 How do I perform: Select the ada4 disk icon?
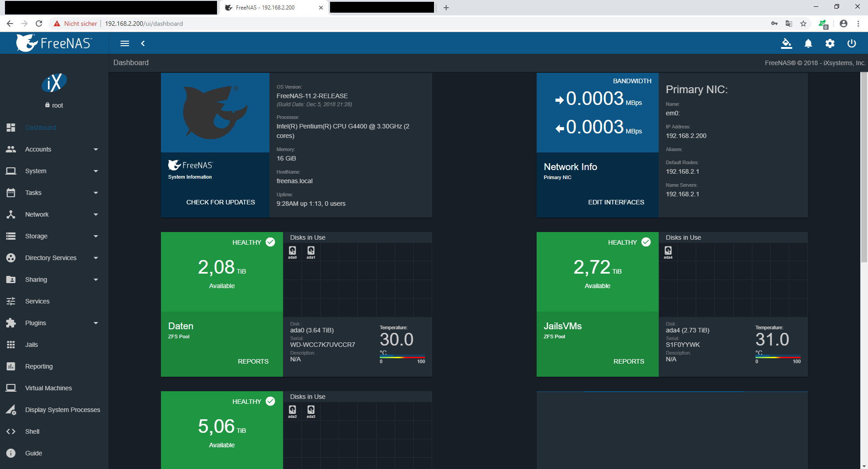668,252
